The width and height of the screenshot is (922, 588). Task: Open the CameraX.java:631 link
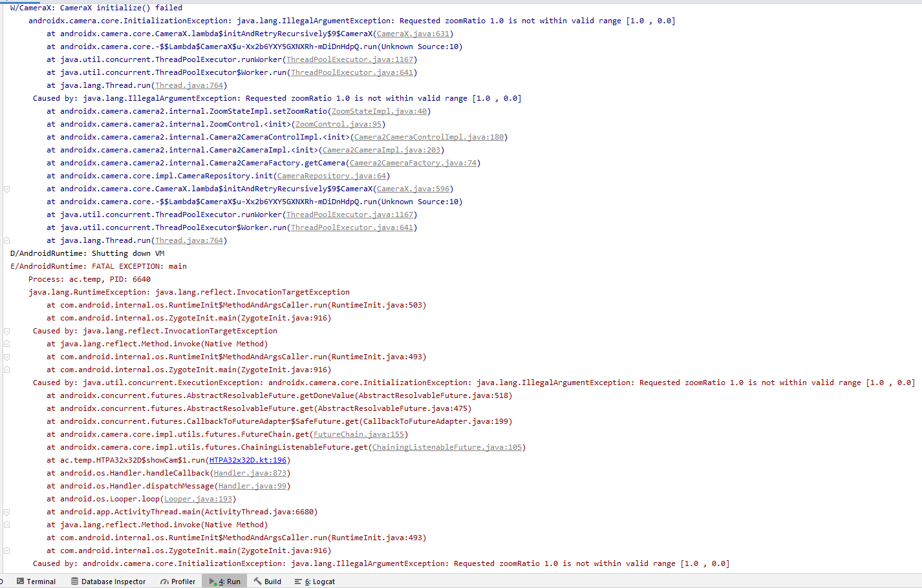point(413,34)
